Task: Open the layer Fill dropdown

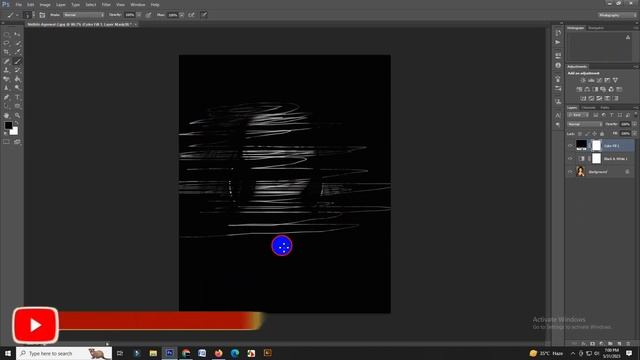Action: 634,133
